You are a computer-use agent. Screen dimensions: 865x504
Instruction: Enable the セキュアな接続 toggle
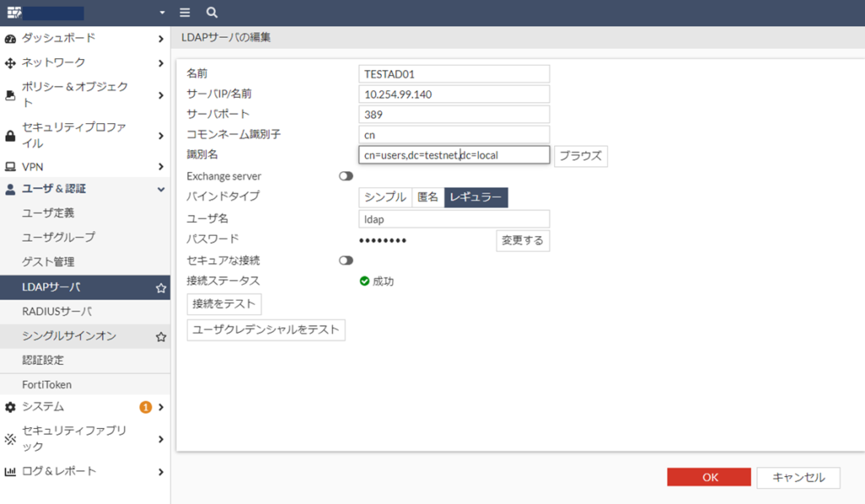click(x=345, y=261)
